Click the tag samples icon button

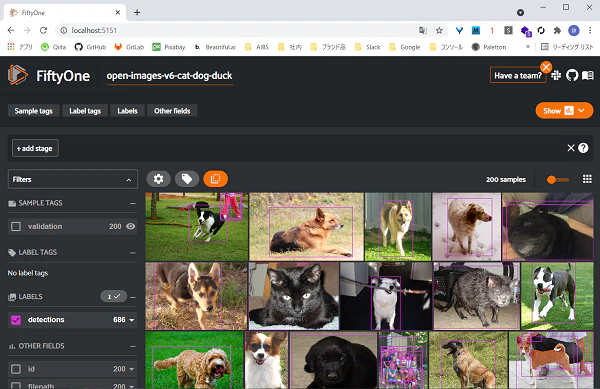pyautogui.click(x=187, y=179)
